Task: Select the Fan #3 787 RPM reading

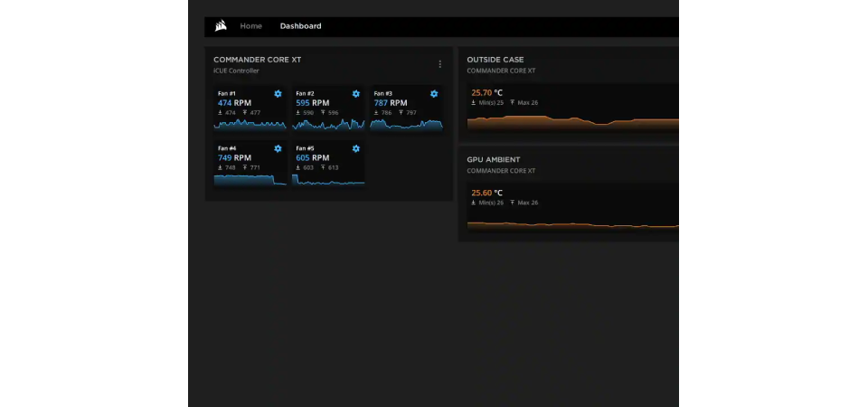Action: [x=392, y=103]
